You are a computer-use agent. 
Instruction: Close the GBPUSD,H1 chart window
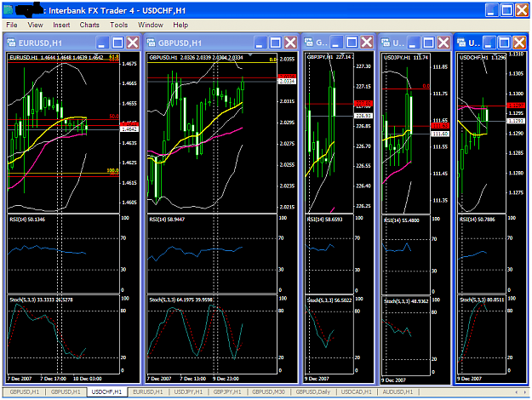[x=290, y=43]
